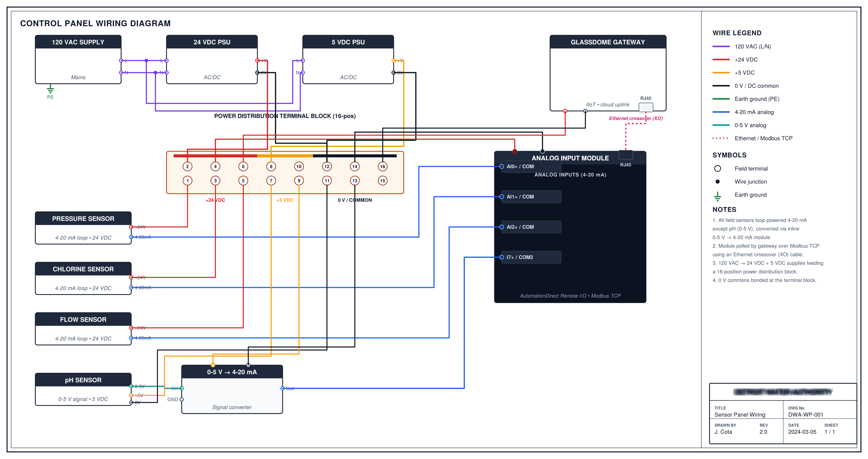Click the I7+ / COM3 input channel
The height and width of the screenshot is (459, 868).
tap(531, 257)
